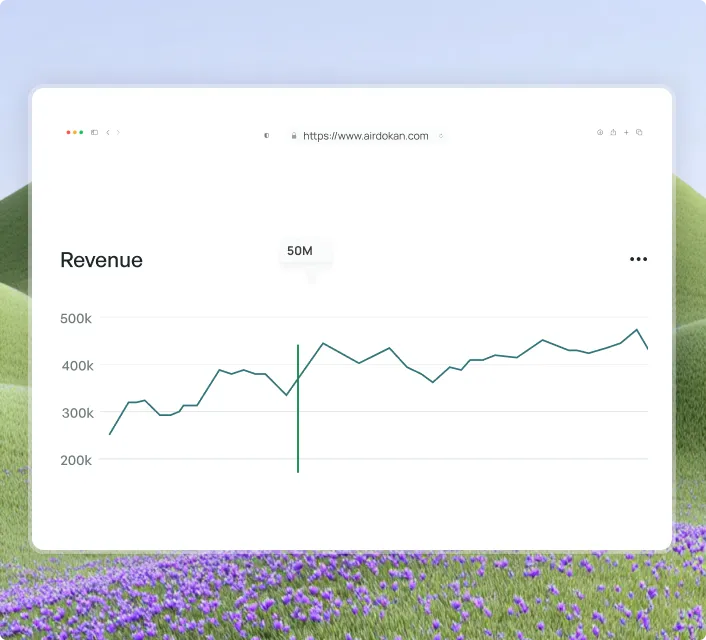Image resolution: width=706 pixels, height=640 pixels.
Task: Click the privacy shield icon beside address bar
Action: tap(267, 136)
